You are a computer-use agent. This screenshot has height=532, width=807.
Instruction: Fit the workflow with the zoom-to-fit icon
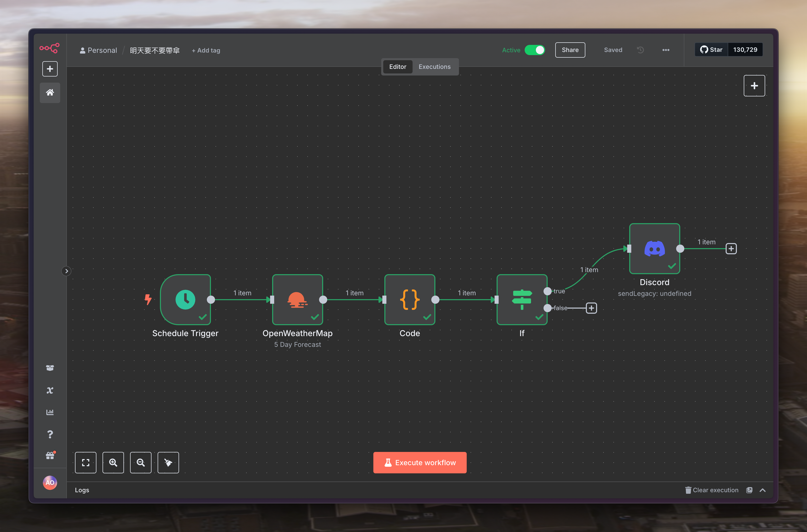(x=85, y=462)
